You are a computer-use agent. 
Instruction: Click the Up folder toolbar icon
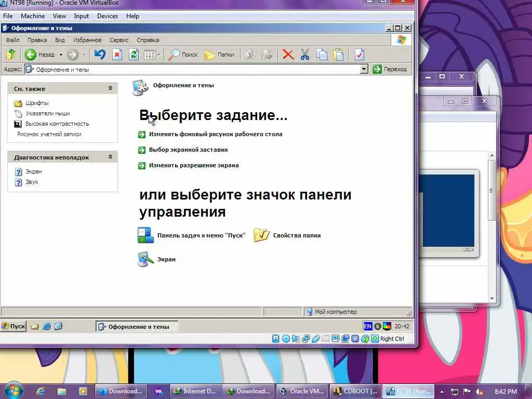11,54
